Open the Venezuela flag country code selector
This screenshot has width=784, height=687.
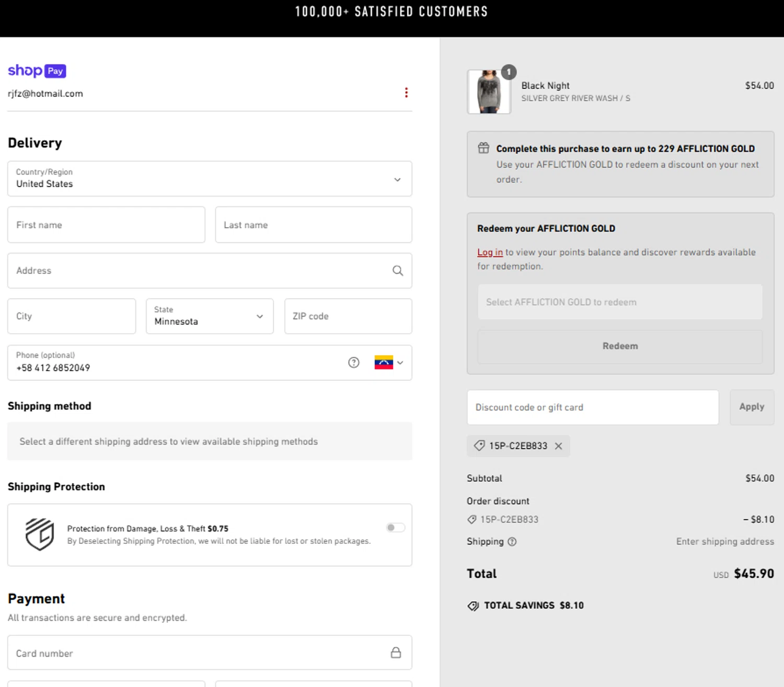tap(389, 363)
